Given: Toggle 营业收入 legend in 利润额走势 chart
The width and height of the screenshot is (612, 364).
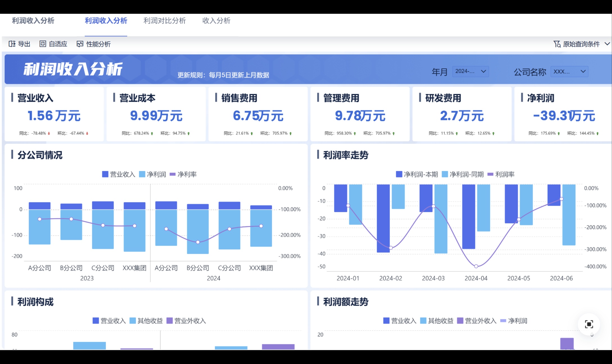Looking at the screenshot, I should coord(400,321).
